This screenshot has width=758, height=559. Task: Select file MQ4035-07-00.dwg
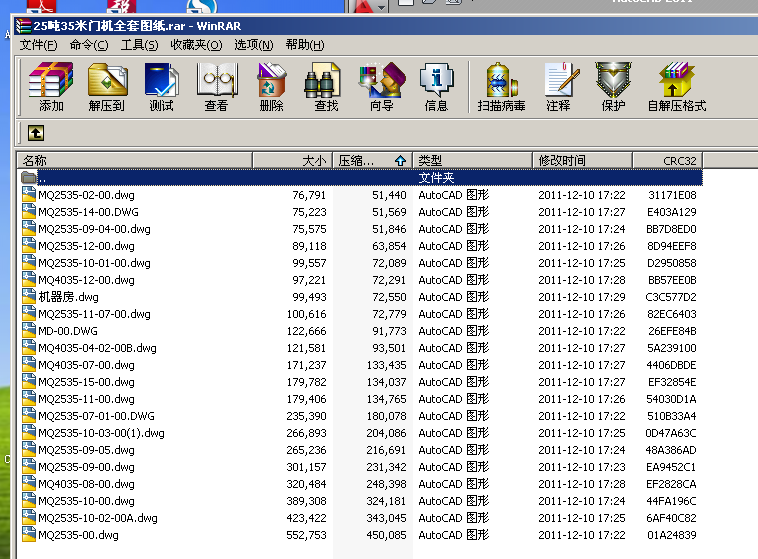coord(362,365)
